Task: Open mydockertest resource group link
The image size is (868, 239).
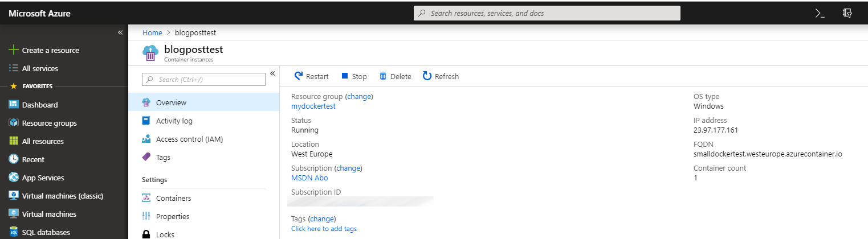Action: 313,106
